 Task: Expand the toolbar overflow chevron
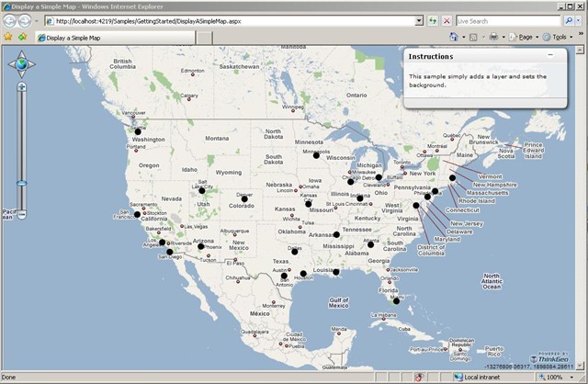pyautogui.click(x=581, y=34)
